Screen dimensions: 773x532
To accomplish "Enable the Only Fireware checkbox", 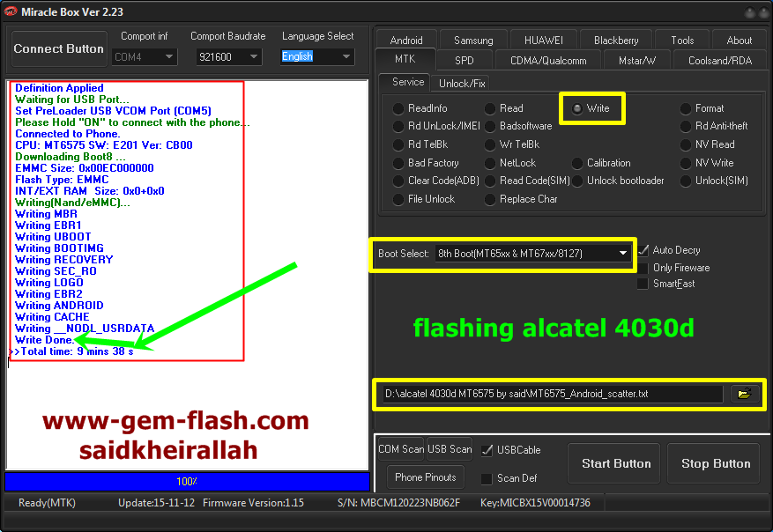I will coord(643,268).
